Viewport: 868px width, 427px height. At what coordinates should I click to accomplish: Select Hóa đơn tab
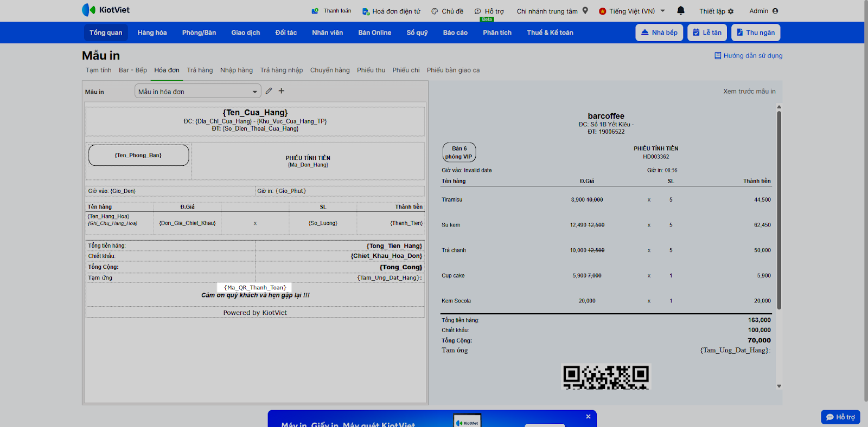point(167,70)
